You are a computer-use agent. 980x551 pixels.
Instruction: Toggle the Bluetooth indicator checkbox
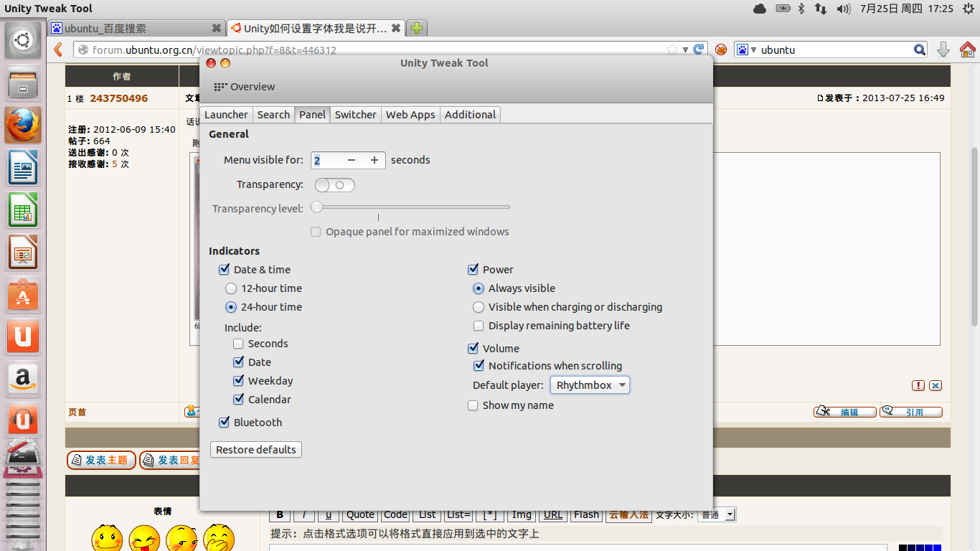click(224, 423)
